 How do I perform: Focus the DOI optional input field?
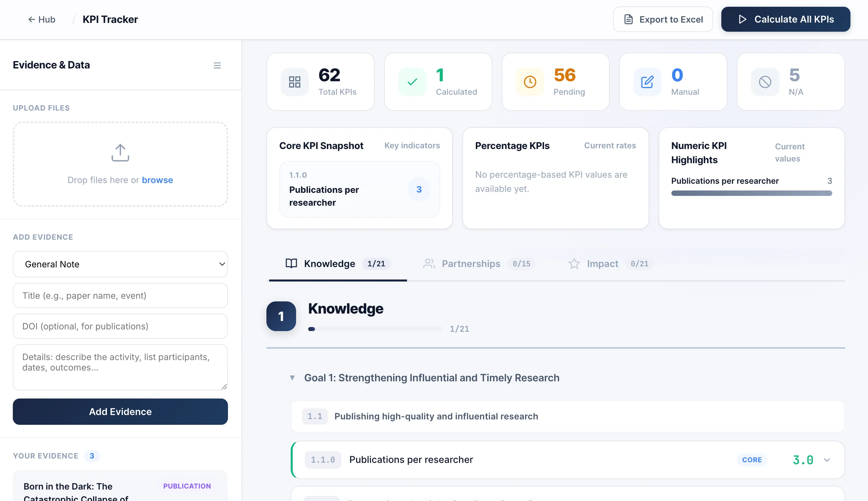pyautogui.click(x=120, y=326)
